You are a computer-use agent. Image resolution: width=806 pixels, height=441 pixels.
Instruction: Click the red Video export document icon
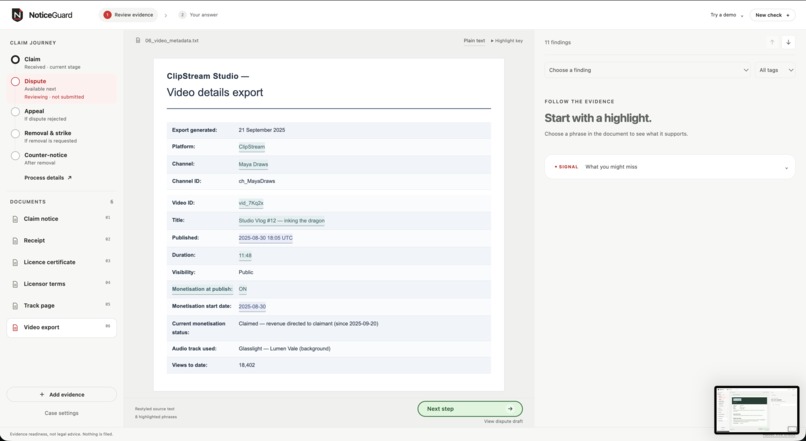15,327
